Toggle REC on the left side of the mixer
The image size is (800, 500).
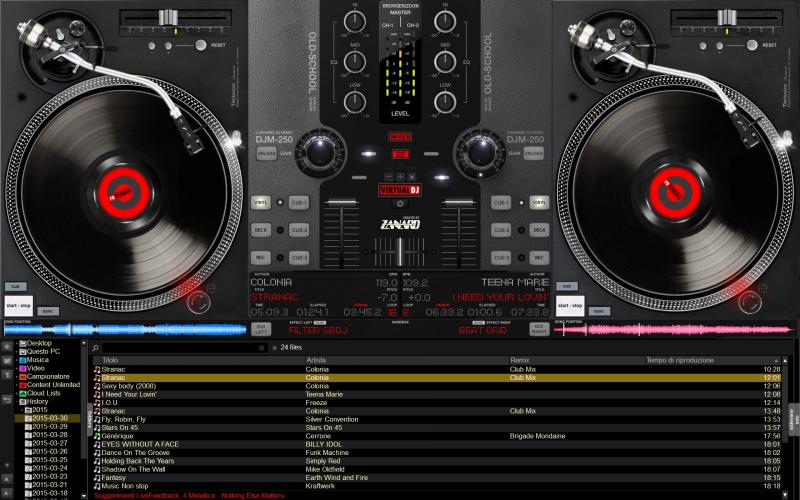261,258
